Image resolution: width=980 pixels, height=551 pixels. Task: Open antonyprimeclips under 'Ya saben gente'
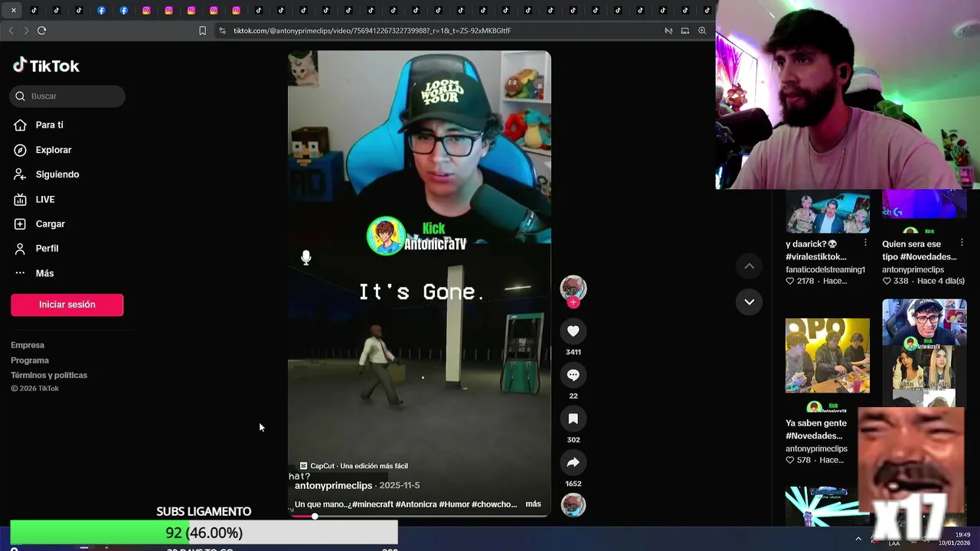[x=816, y=448]
